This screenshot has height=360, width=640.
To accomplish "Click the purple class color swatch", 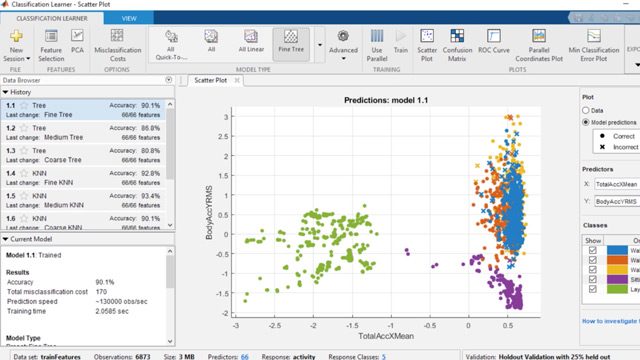I will point(617,279).
